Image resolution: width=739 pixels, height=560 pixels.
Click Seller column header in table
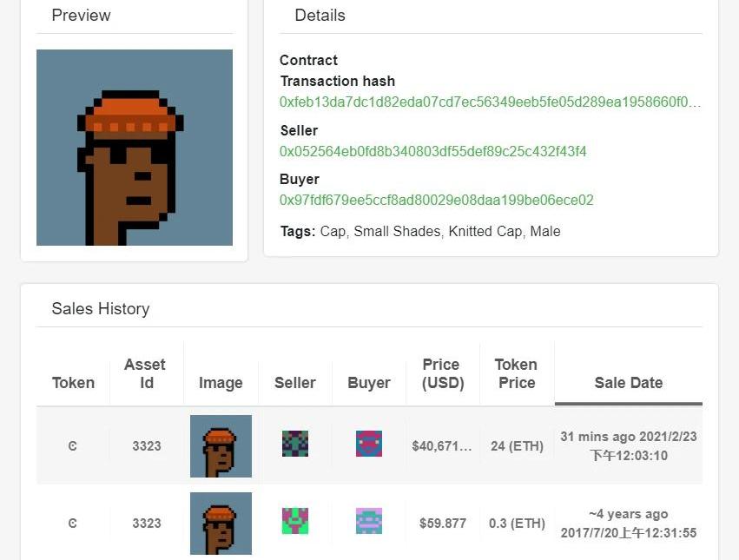click(295, 382)
